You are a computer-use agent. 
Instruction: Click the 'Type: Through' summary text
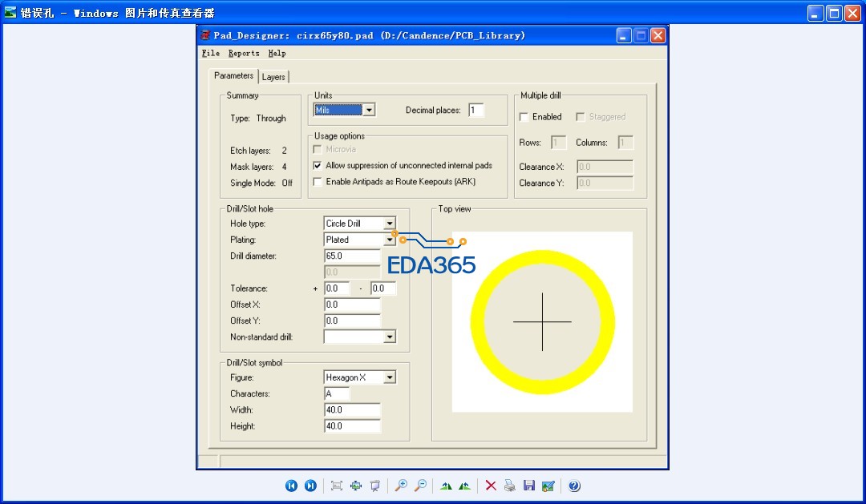pyautogui.click(x=258, y=118)
